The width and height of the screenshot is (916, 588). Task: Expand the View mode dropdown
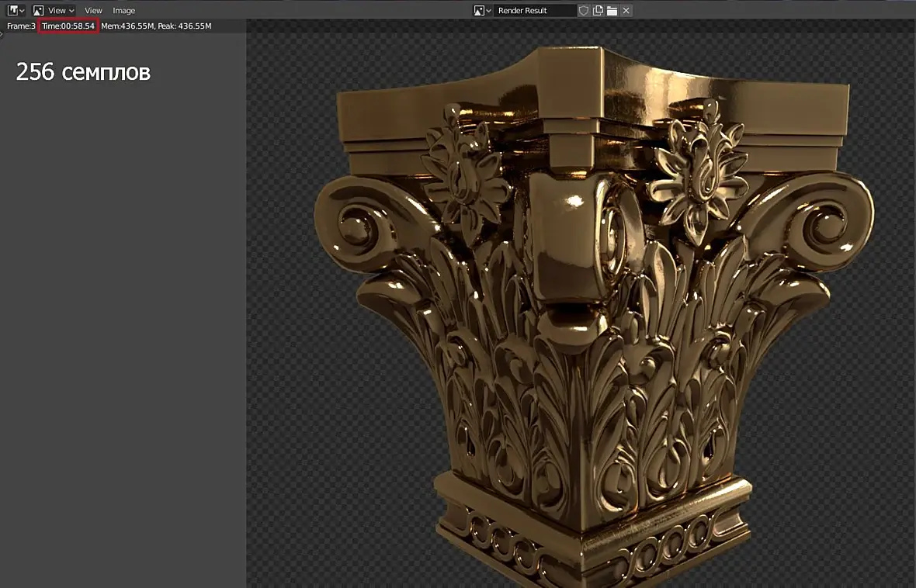point(53,10)
